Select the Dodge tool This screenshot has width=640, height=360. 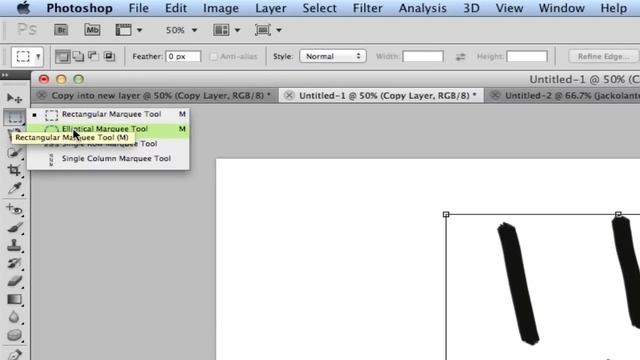[14, 335]
